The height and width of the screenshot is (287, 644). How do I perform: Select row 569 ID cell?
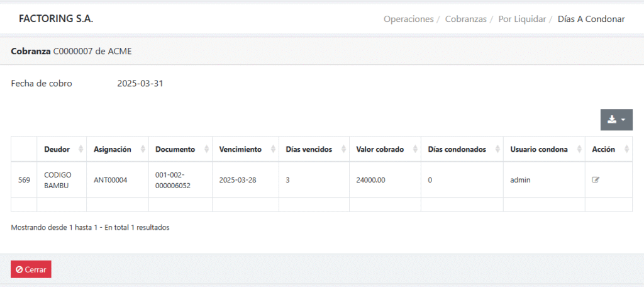tap(24, 180)
